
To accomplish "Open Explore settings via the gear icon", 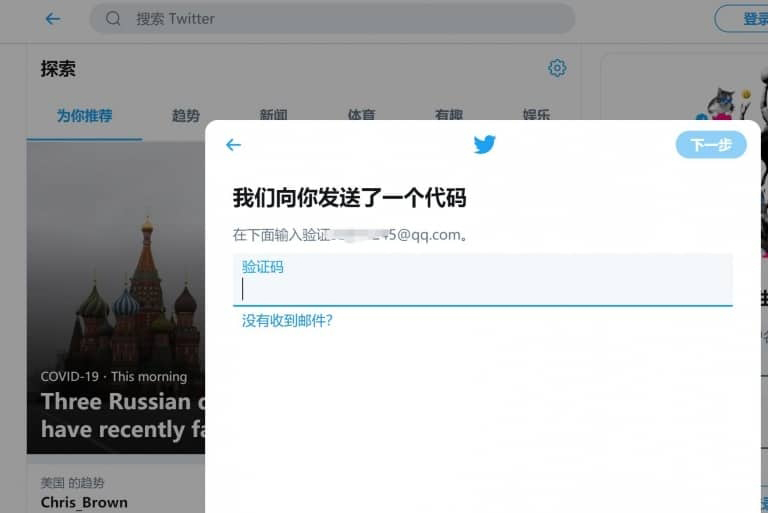I will coord(557,68).
